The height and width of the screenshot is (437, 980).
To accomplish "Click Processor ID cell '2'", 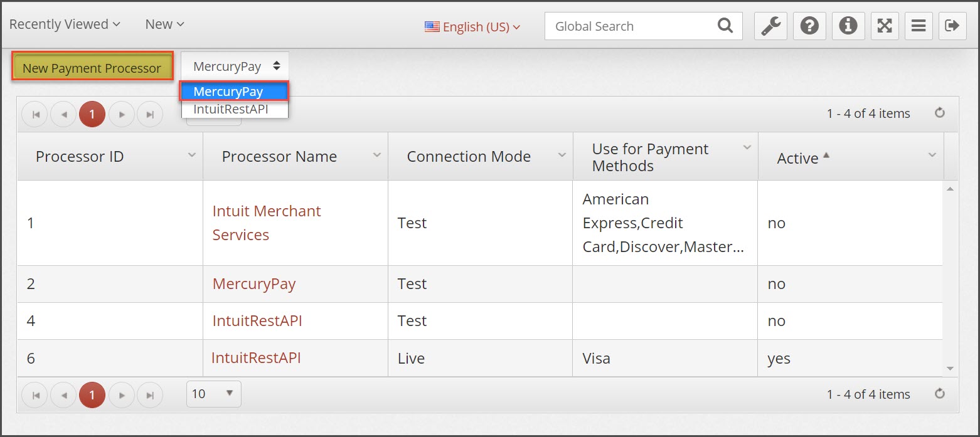I will [110, 284].
